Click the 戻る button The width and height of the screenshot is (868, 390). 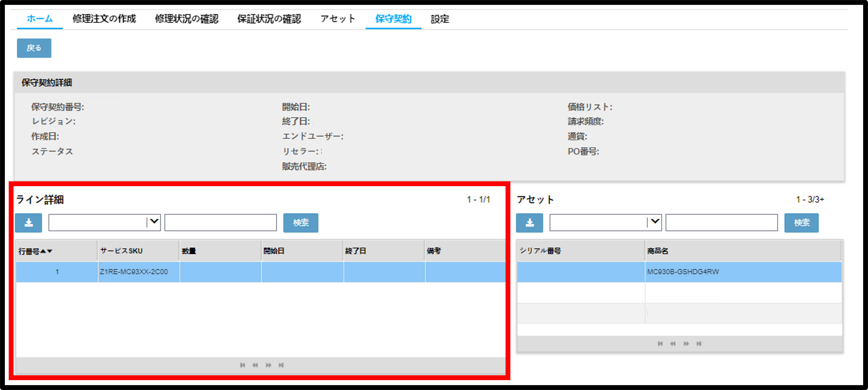click(x=34, y=48)
